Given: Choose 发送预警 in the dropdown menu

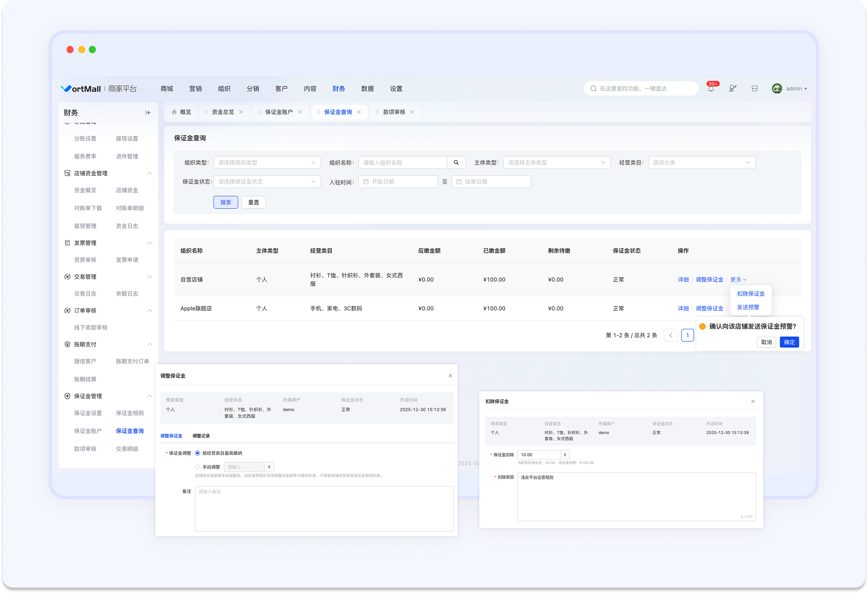Looking at the screenshot, I should (748, 307).
